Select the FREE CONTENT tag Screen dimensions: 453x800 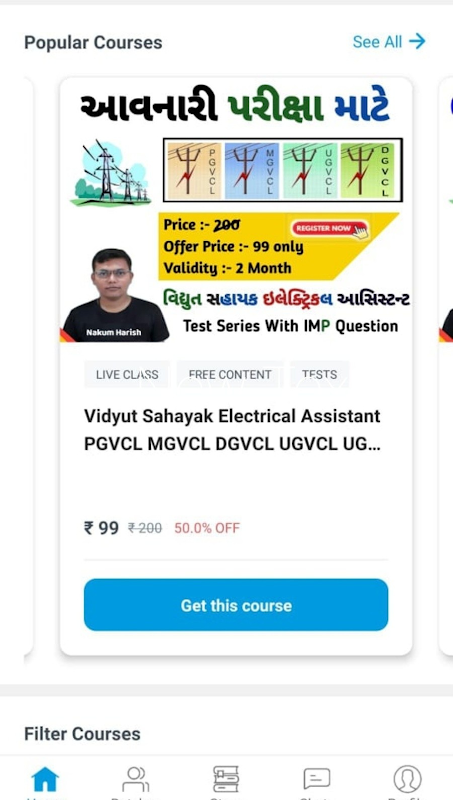coord(230,374)
